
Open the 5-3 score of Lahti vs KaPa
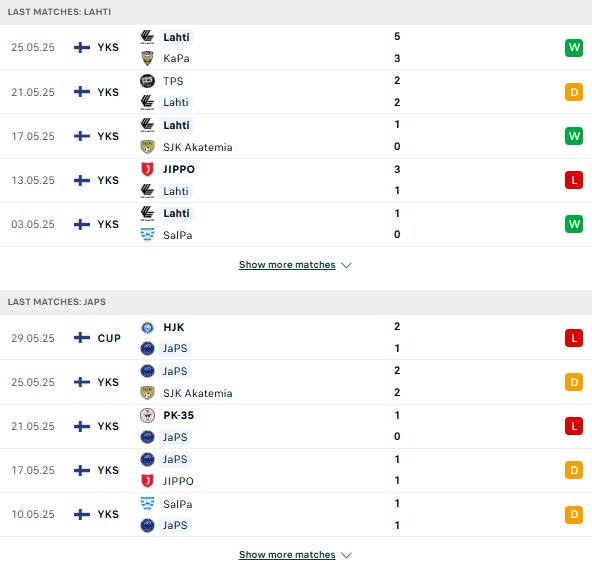[x=397, y=47]
